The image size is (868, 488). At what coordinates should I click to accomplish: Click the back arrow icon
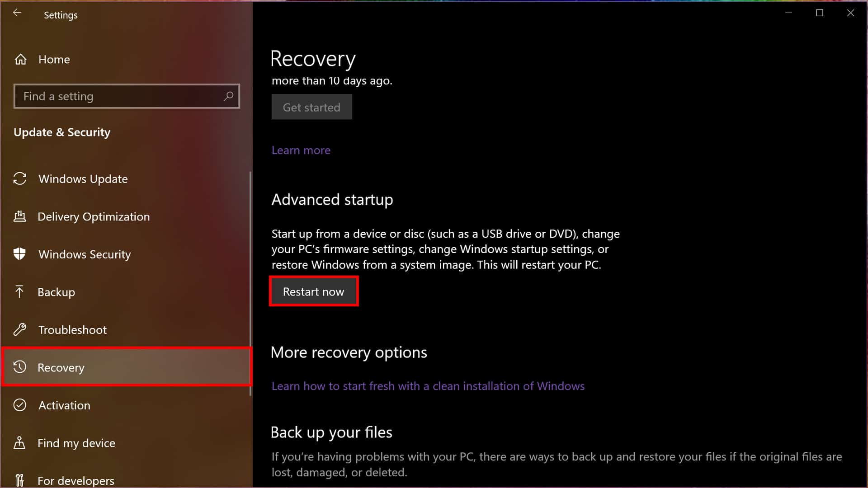(x=17, y=13)
